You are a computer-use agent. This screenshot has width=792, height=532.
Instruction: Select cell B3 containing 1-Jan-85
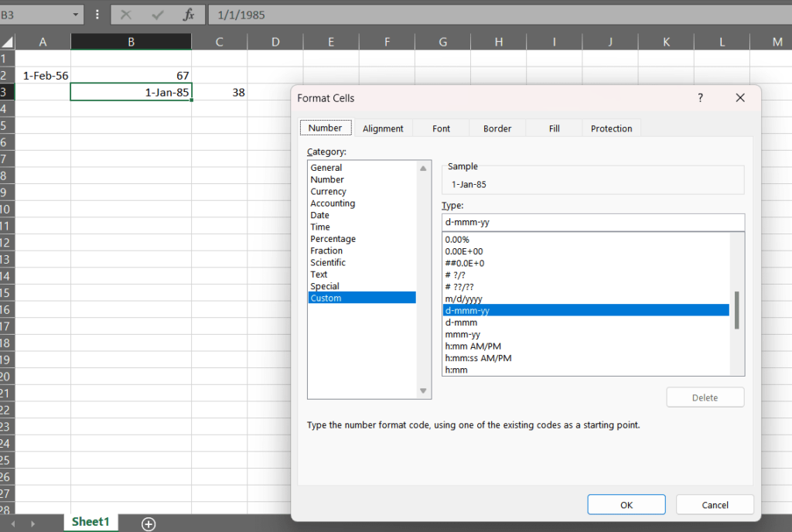click(131, 92)
